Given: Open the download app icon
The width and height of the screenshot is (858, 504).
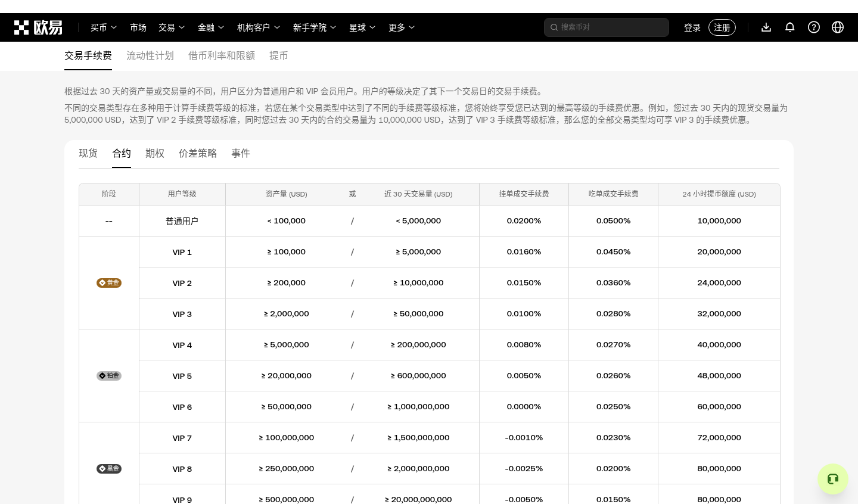Looking at the screenshot, I should (x=766, y=27).
